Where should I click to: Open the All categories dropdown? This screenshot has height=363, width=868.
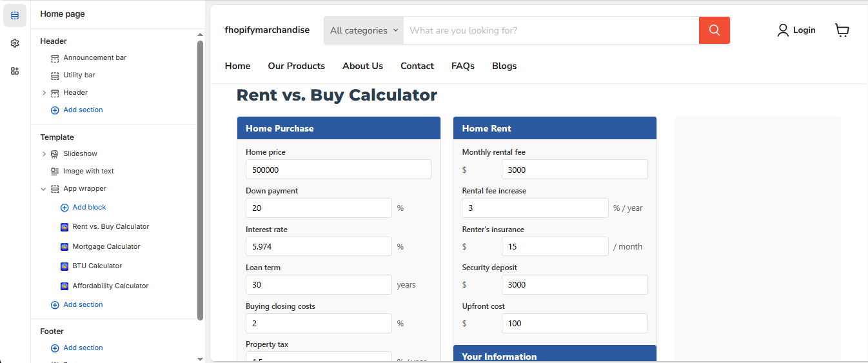(x=364, y=30)
